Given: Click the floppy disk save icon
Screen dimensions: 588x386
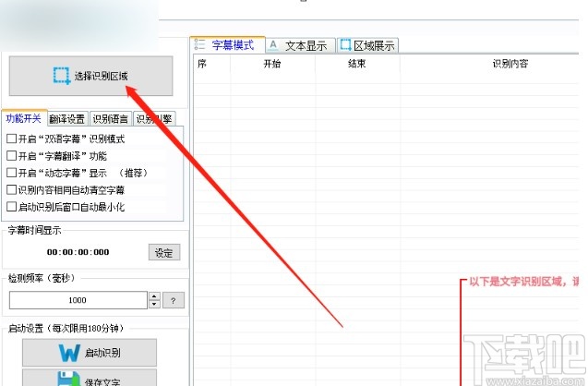Looking at the screenshot, I should (68, 379).
